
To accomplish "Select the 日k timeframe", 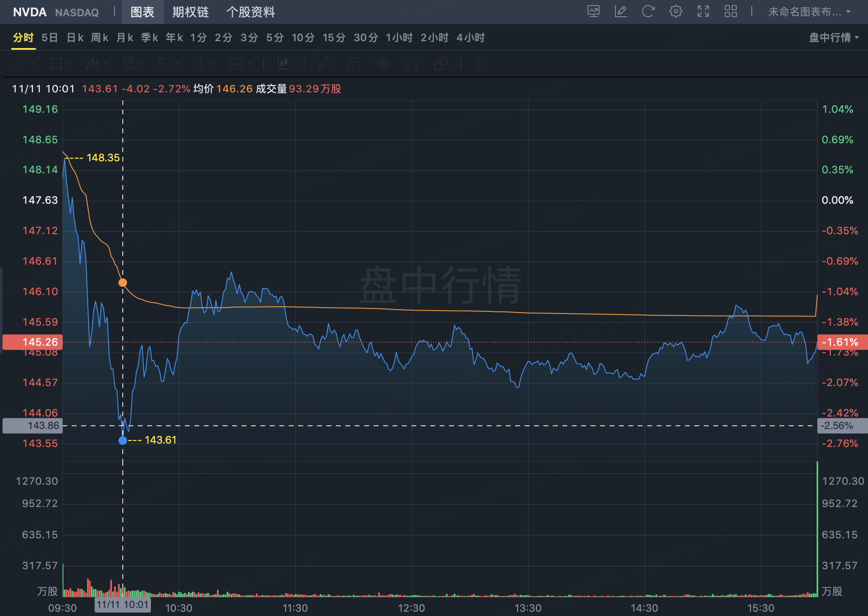I will pos(75,38).
